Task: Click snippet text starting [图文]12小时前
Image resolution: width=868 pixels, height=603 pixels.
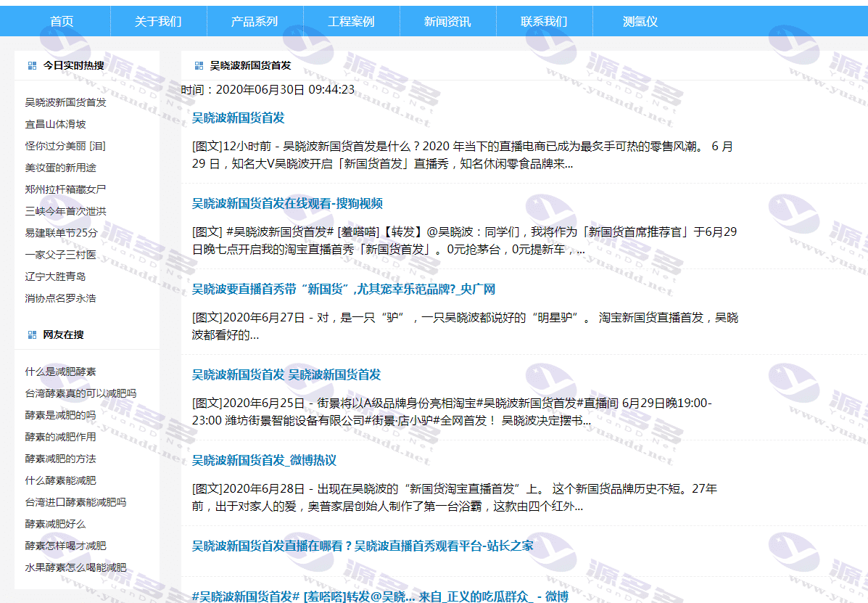Action: (462, 155)
